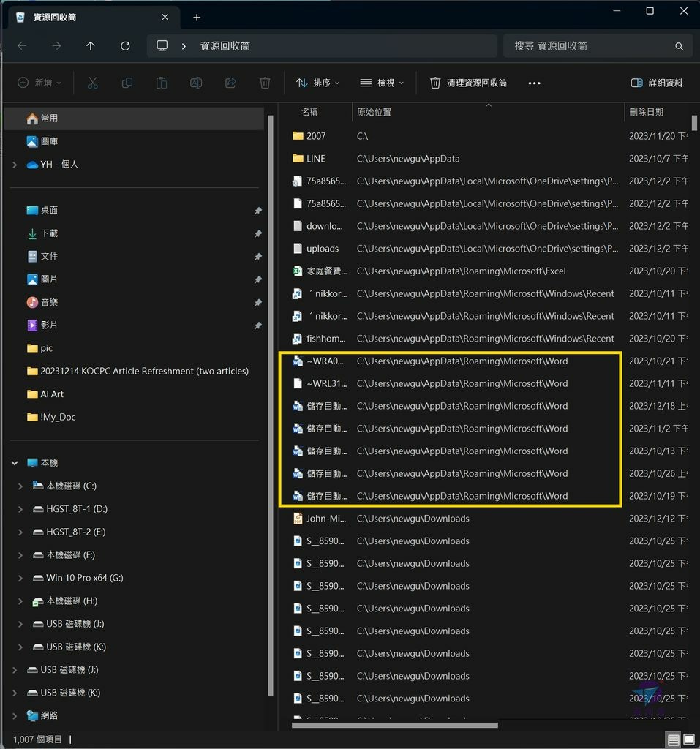The height and width of the screenshot is (749, 700).
Task: Refresh the Recycle Bin view
Action: point(125,46)
